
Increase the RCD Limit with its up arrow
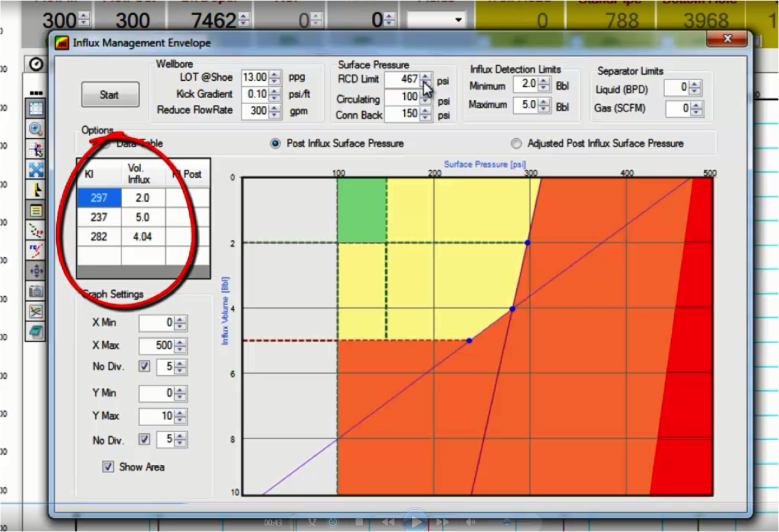[x=425, y=76]
